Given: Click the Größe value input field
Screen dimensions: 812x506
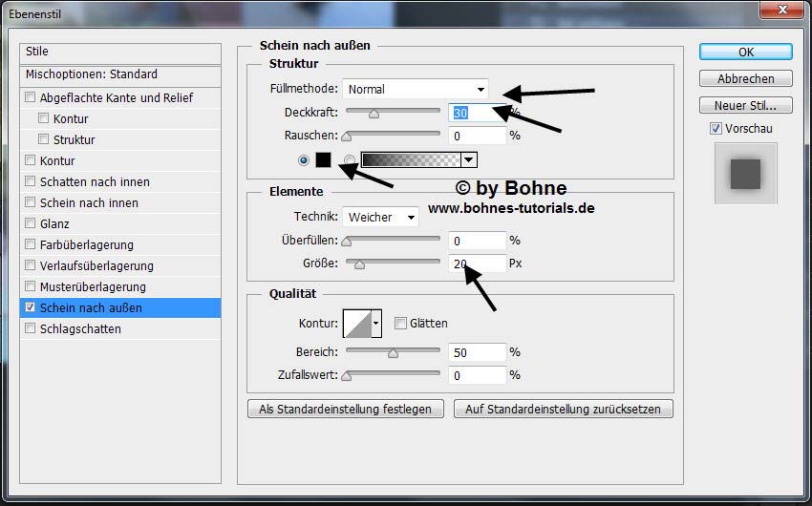Looking at the screenshot, I should point(477,264).
